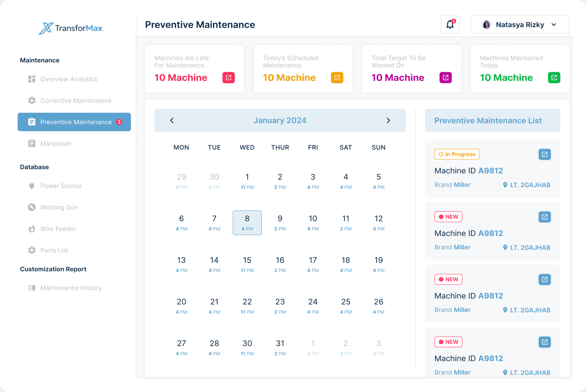Open purple link icon on total target card
Image resolution: width=586 pixels, height=392 pixels.
[445, 78]
